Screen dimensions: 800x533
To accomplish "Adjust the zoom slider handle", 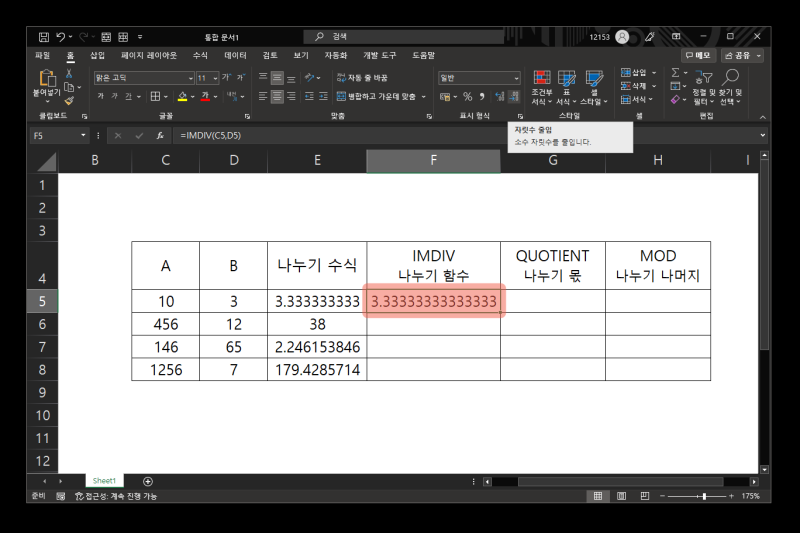I will (704, 496).
